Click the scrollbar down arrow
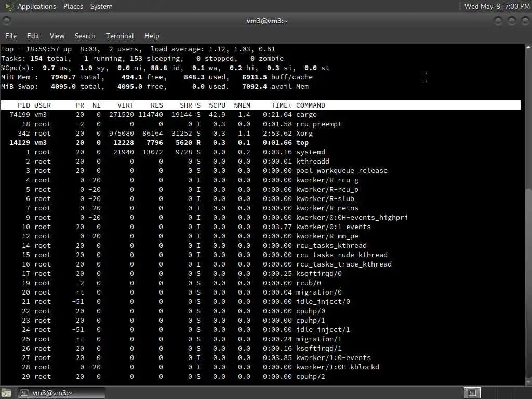 [528, 382]
